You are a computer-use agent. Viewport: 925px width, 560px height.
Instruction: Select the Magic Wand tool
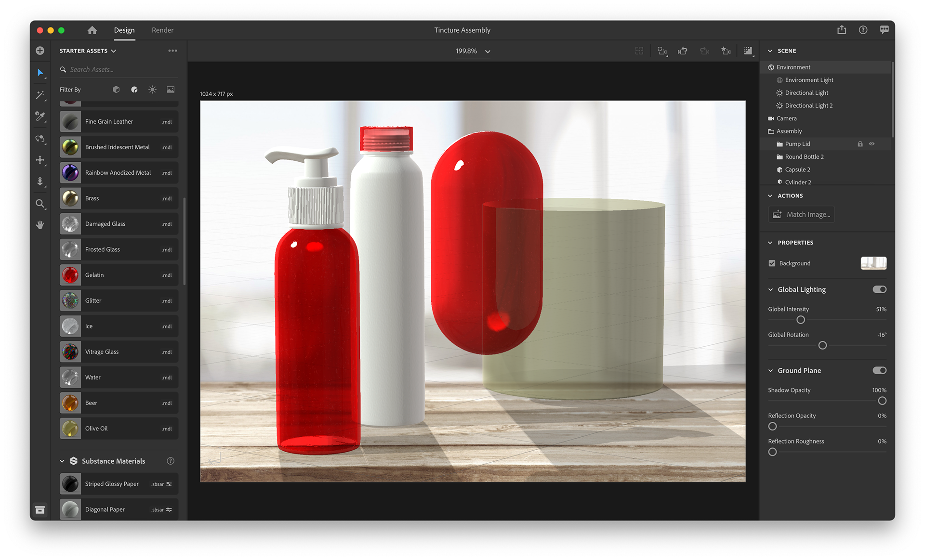tap(40, 95)
